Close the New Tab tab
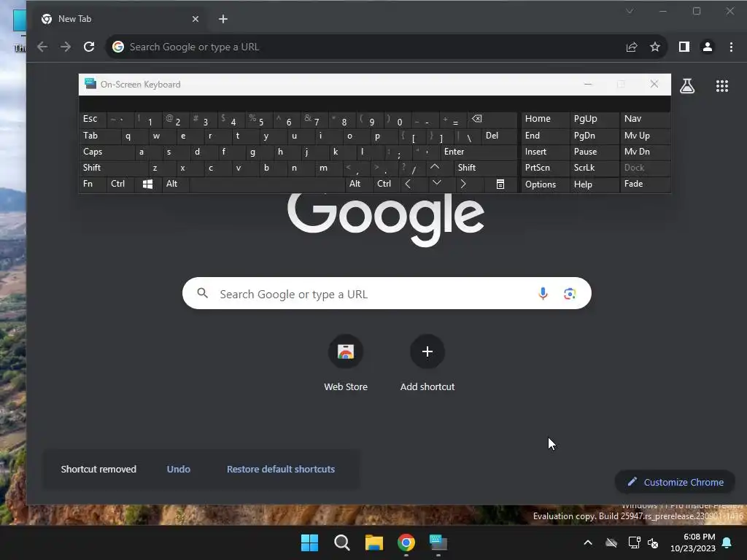 click(196, 19)
